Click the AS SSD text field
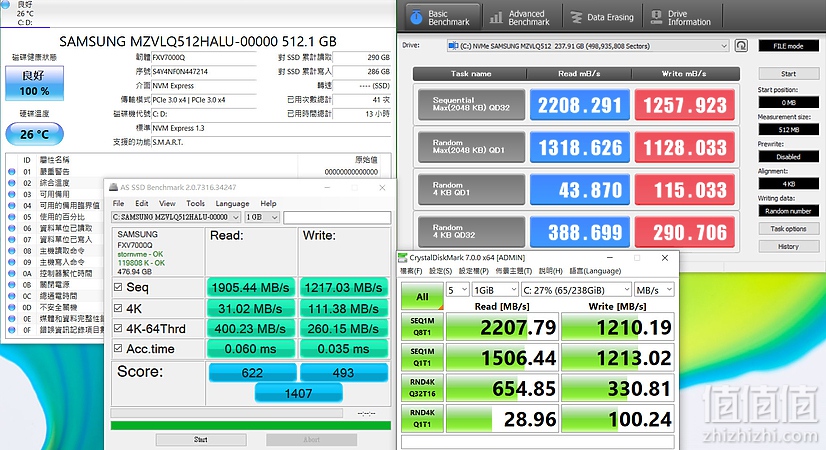The width and height of the screenshot is (826, 450). click(337, 217)
